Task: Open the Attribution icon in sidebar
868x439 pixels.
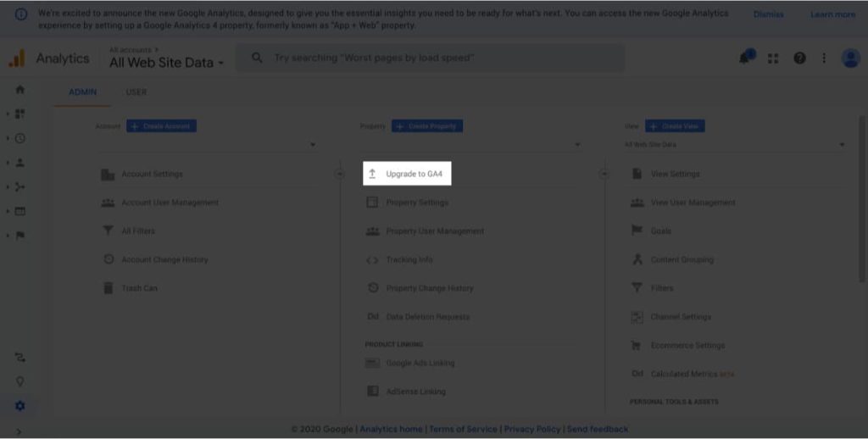Action: (x=20, y=358)
